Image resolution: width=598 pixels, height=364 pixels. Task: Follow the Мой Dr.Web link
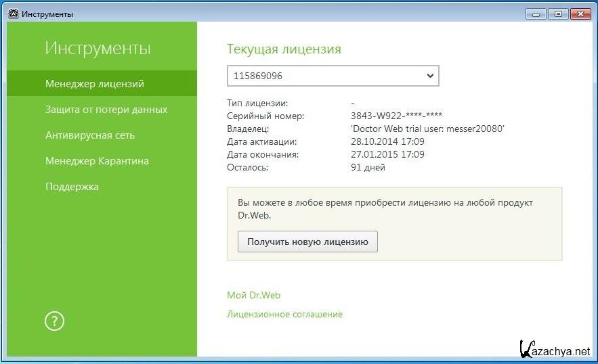[253, 295]
